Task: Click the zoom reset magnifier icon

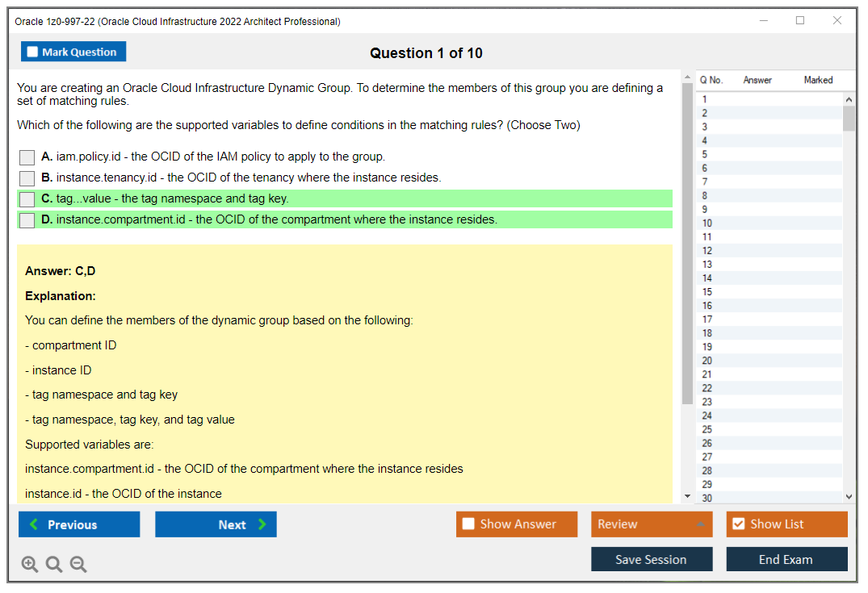Action: pyautogui.click(x=54, y=565)
